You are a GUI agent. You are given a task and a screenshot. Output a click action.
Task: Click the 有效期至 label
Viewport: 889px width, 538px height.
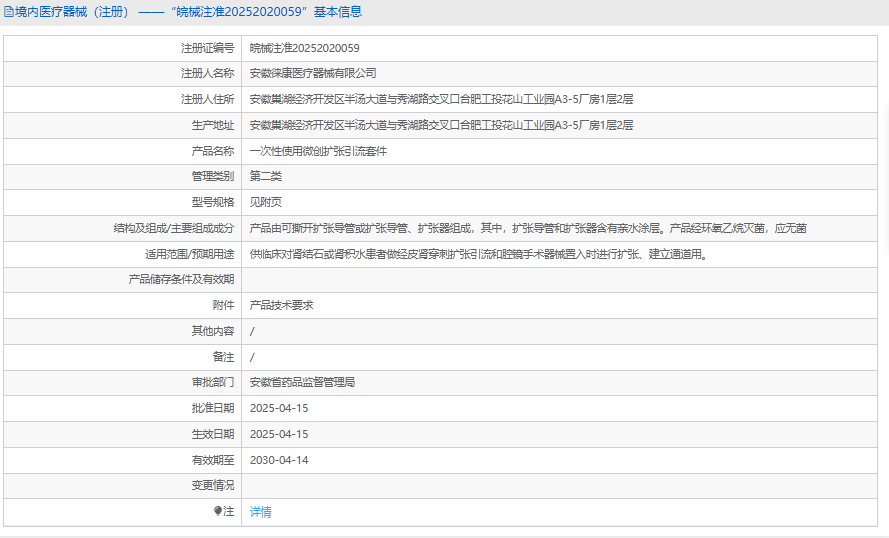tap(213, 460)
